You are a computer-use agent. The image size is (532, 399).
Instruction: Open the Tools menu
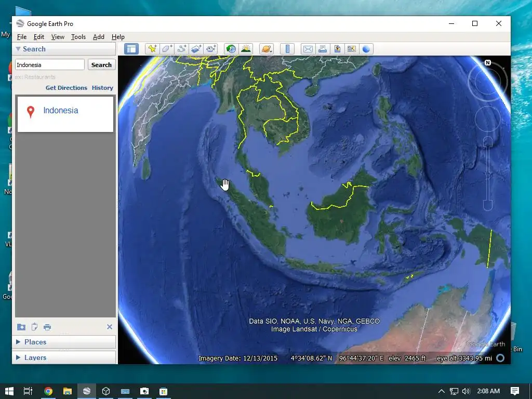point(78,37)
